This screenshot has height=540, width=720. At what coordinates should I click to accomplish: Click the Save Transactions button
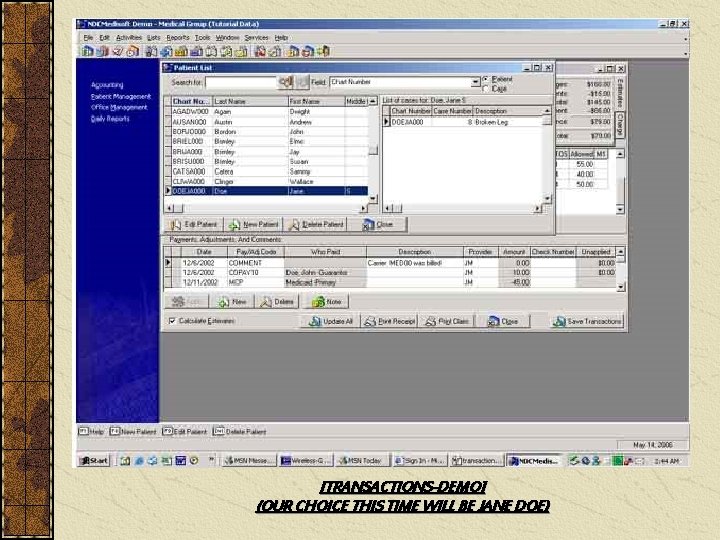[587, 321]
